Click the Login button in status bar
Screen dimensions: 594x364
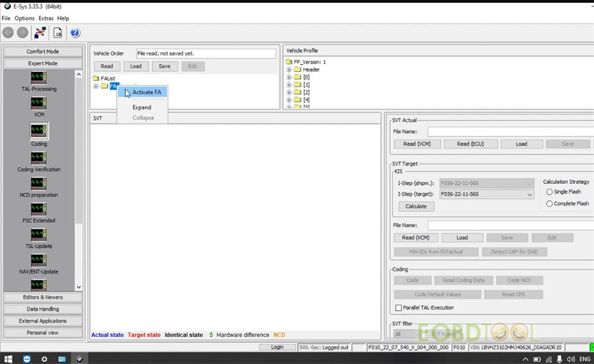point(277,348)
